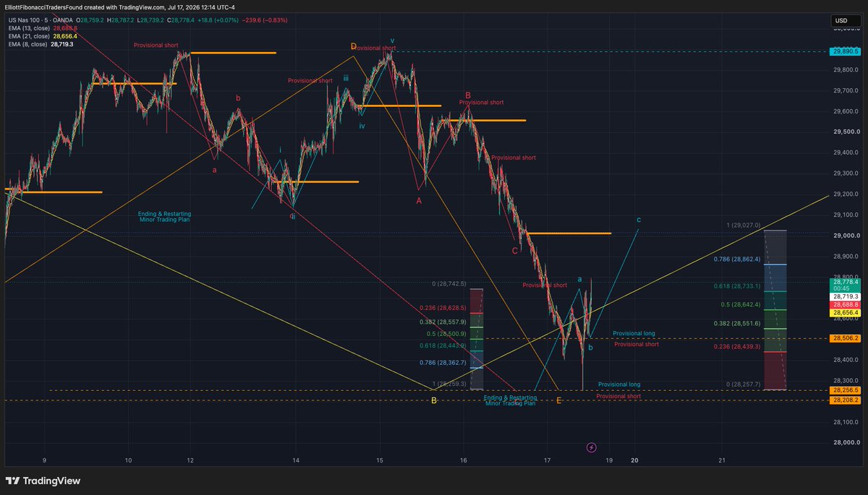Click the 28,000.0 price axis tick
This screenshot has width=868, height=495.
point(845,442)
